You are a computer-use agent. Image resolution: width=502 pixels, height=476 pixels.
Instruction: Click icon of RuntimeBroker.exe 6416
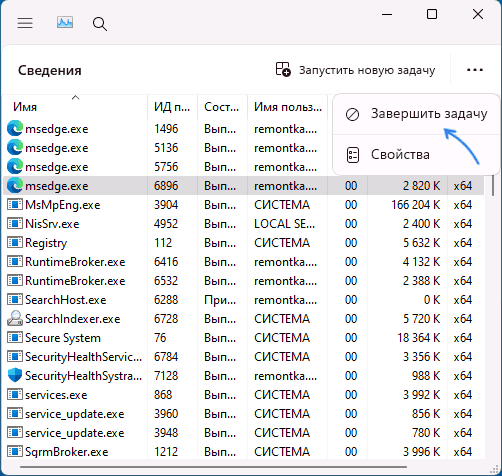[x=15, y=262]
